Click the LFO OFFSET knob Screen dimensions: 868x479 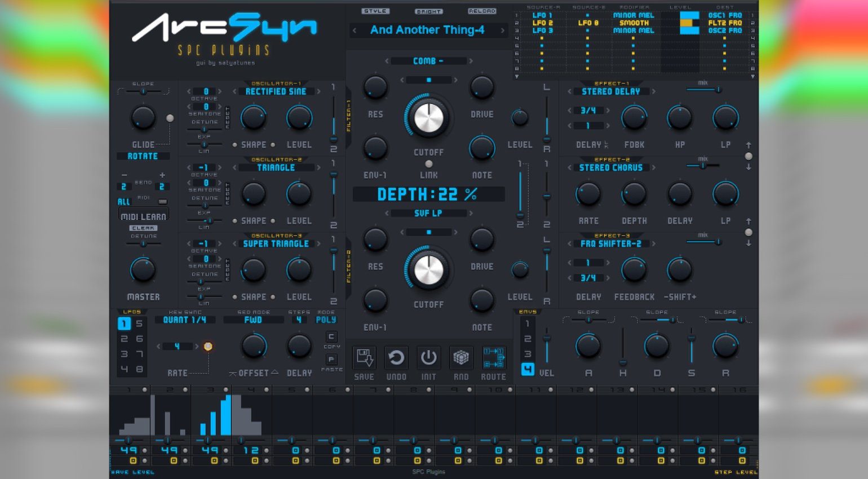(x=254, y=347)
